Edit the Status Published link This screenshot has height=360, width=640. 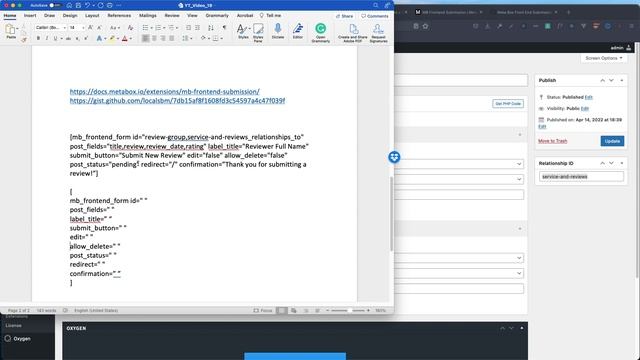click(x=589, y=97)
